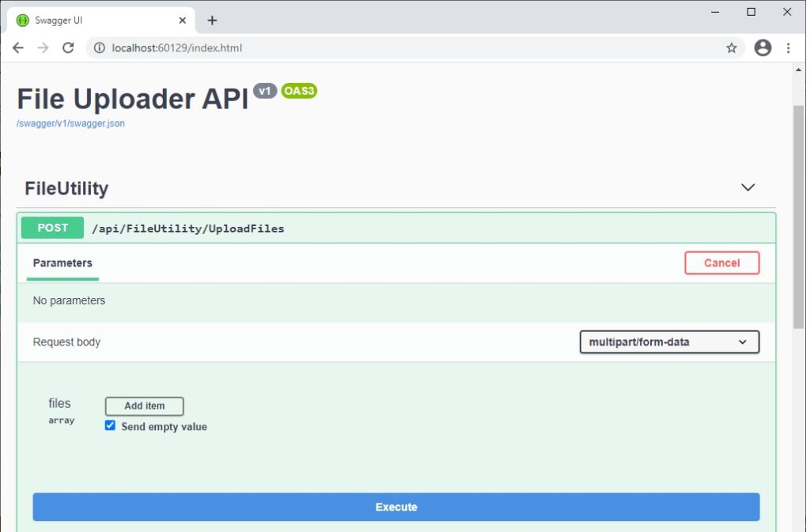This screenshot has height=532, width=810.
Task: Execute the UploadFiles request
Action: click(396, 507)
